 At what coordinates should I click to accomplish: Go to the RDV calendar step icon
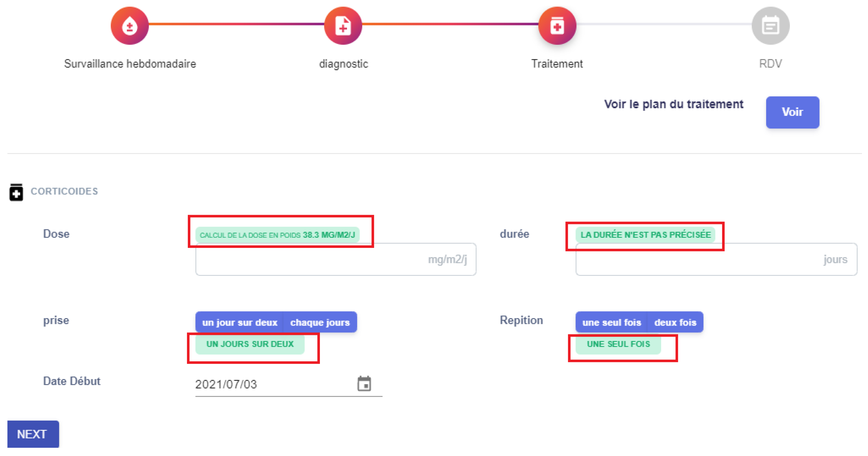point(770,26)
